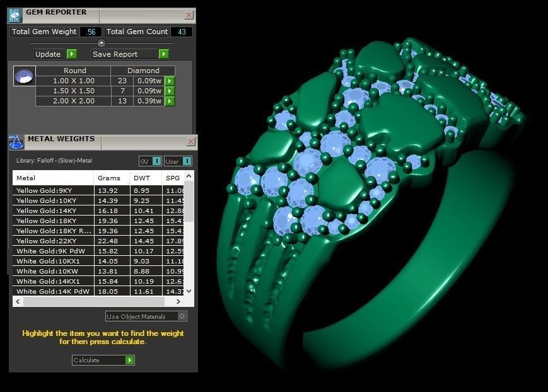This screenshot has width=548, height=392.
Task: Click the green arrow for the 1.50 X 1.50 row
Action: [x=170, y=91]
